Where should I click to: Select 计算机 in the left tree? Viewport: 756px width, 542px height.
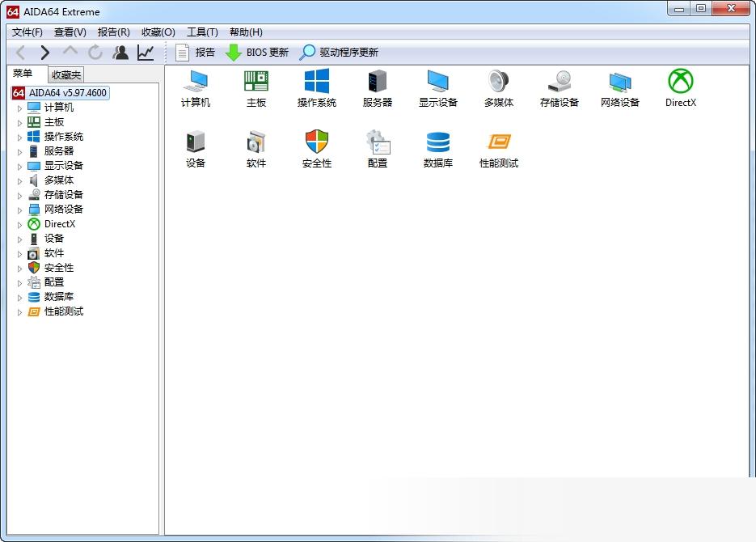tap(59, 108)
